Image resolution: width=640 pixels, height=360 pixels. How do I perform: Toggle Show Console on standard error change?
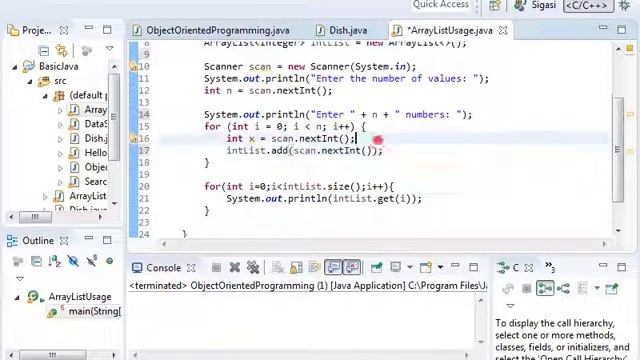click(x=351, y=267)
